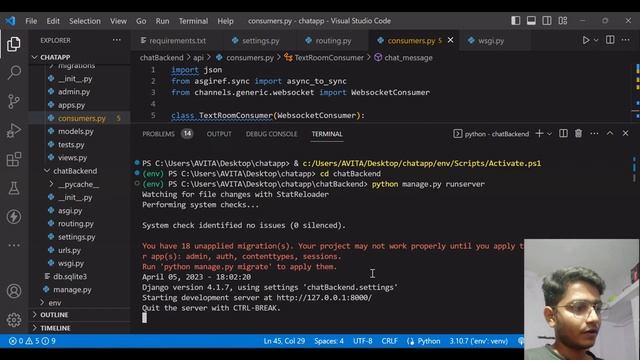Click Ln 45, Col 29 status item

pos(284,341)
